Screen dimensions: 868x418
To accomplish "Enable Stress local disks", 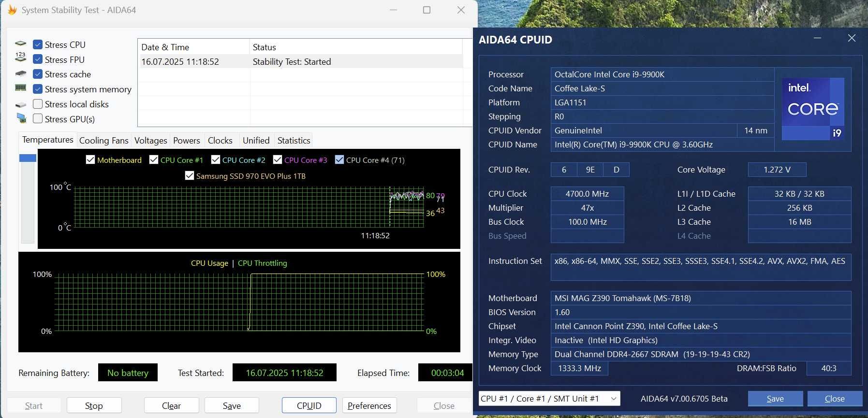I will [38, 104].
